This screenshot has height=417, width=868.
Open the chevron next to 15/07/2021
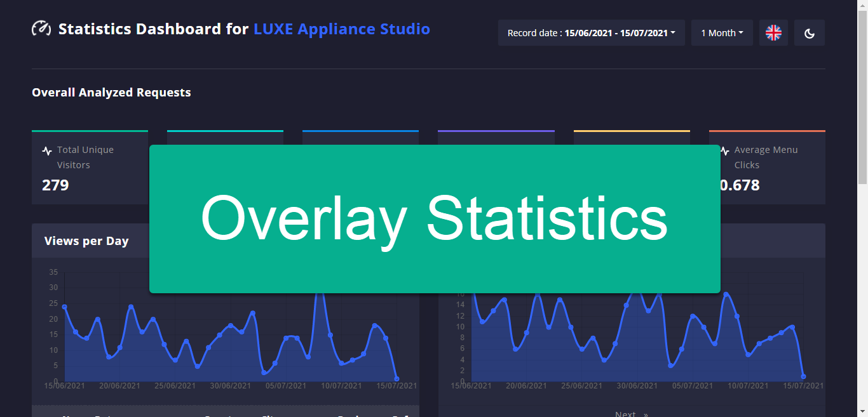click(672, 33)
